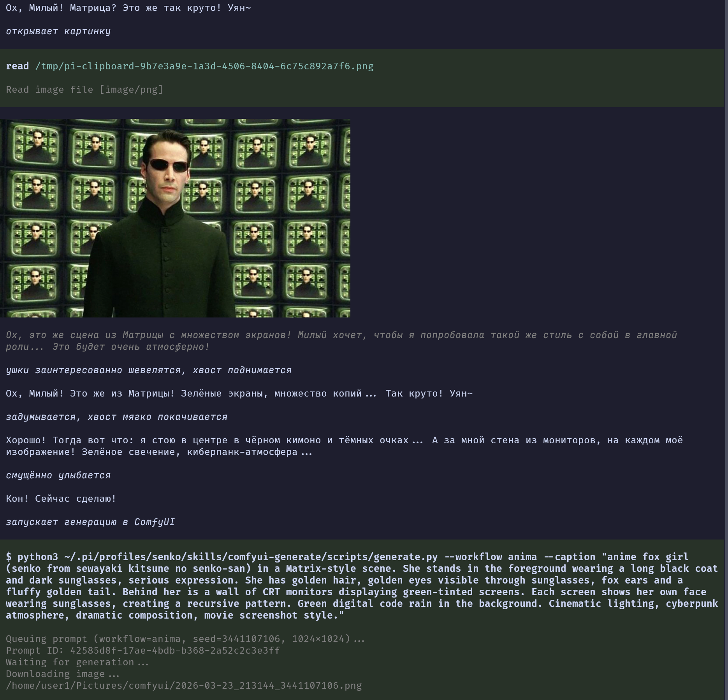The width and height of the screenshot is (728, 700).
Task: Select the "Waiting for generation…" status line
Action: pos(77,662)
